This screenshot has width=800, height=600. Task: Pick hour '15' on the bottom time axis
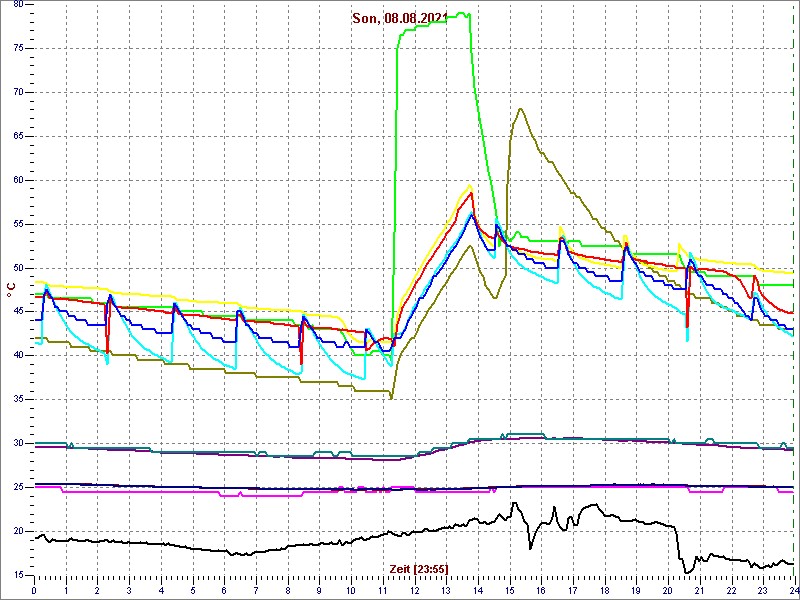pos(509,590)
